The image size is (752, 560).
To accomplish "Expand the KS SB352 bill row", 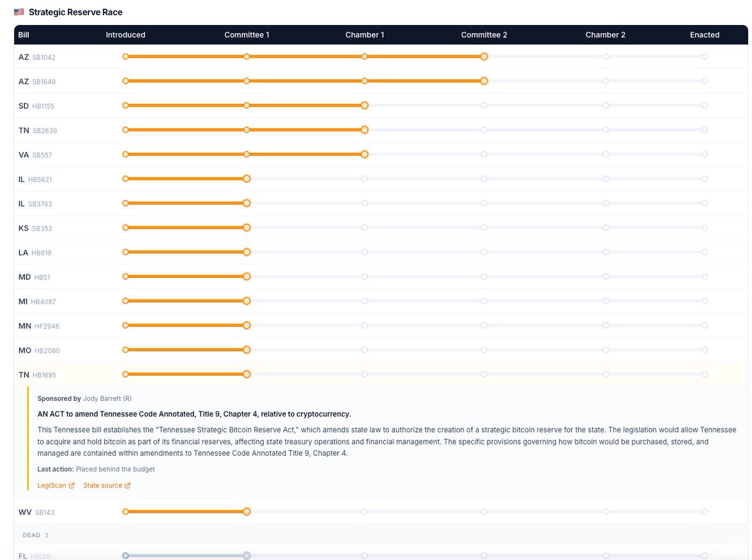I will pos(381,228).
